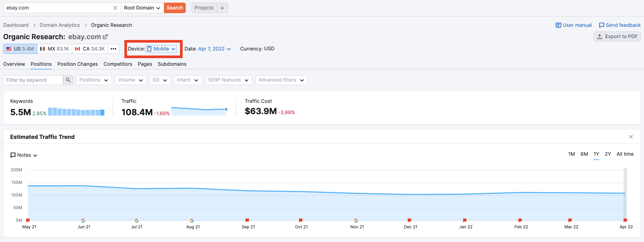Click the Google update marker at Jun 21
Screen dimensions: 644x242
(x=83, y=220)
